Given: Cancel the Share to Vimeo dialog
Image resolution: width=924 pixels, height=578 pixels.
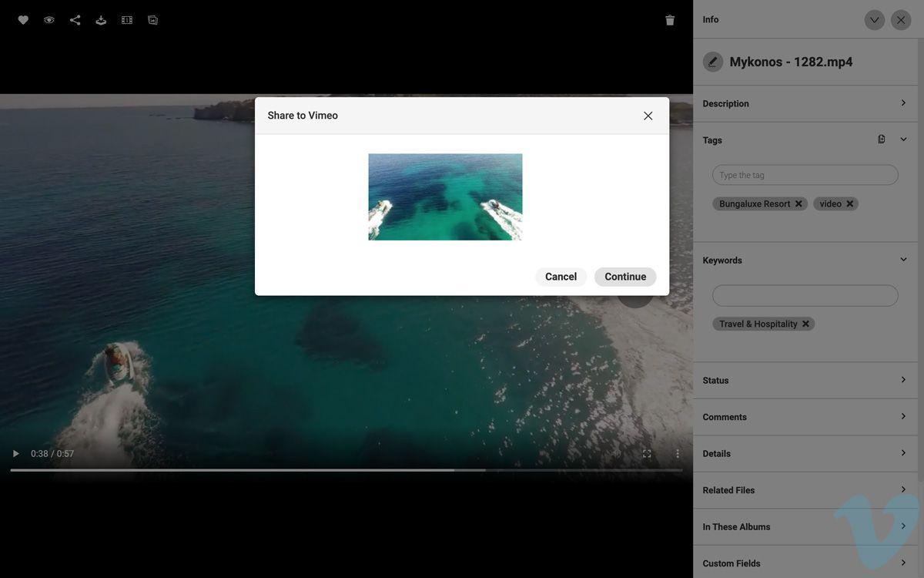Looking at the screenshot, I should (561, 274).
